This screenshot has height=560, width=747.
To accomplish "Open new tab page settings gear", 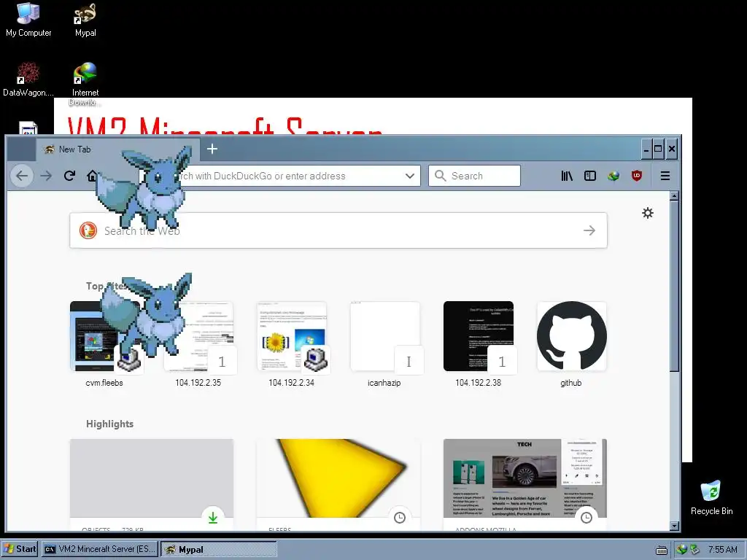I will pos(648,213).
